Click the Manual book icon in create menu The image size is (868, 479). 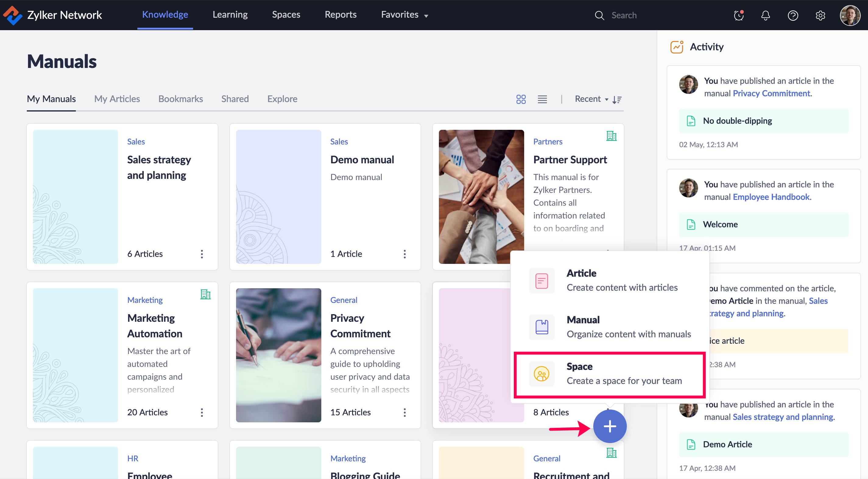(542, 327)
